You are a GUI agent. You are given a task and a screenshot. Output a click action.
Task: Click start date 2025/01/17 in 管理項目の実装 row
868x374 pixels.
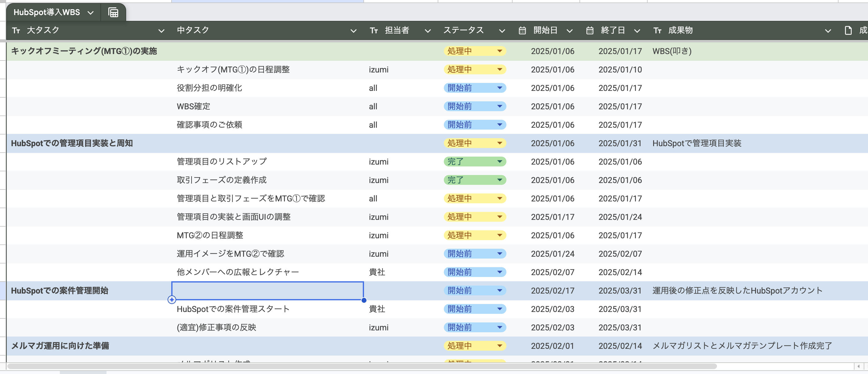(x=552, y=217)
